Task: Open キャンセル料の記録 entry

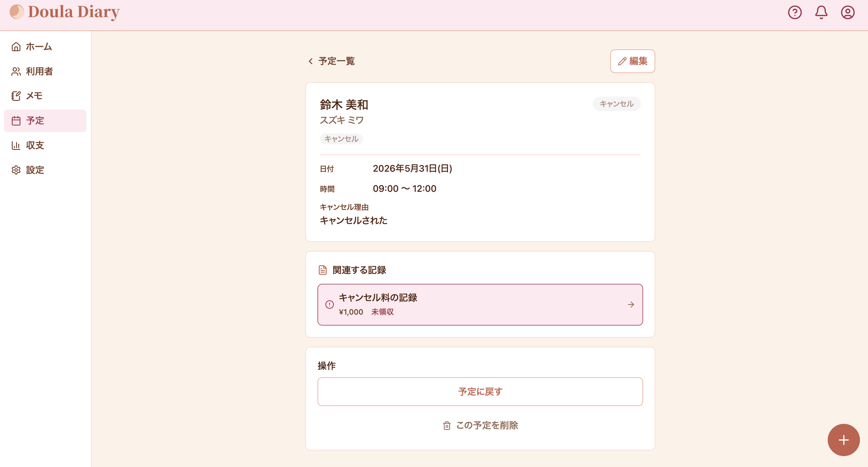Action: pyautogui.click(x=480, y=305)
